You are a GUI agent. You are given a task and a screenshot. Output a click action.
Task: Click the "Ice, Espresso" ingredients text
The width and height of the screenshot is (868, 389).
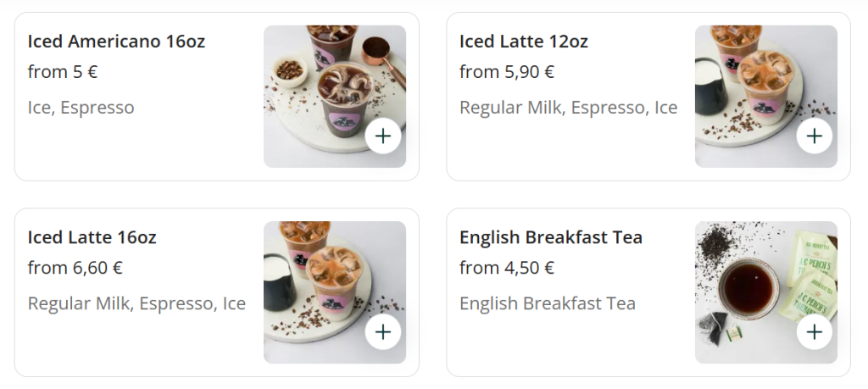coord(81,108)
